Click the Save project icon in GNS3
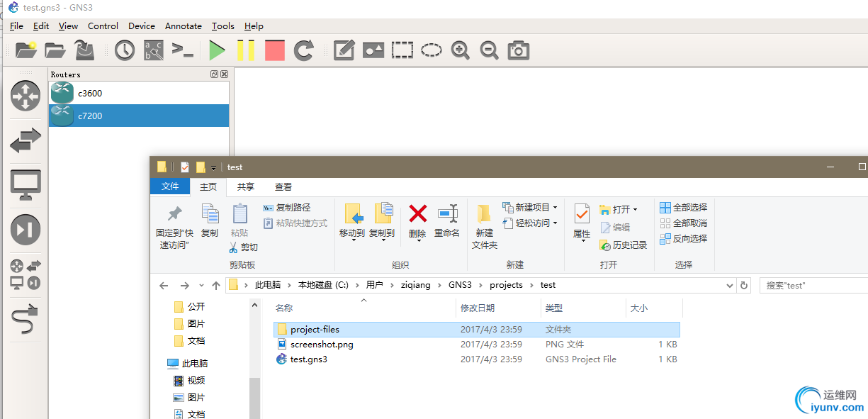 point(85,50)
